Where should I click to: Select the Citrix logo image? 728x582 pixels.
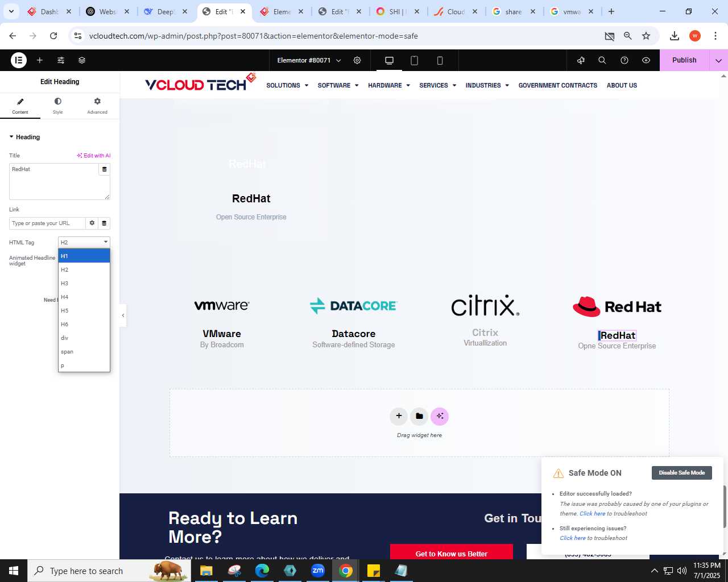[x=485, y=305]
